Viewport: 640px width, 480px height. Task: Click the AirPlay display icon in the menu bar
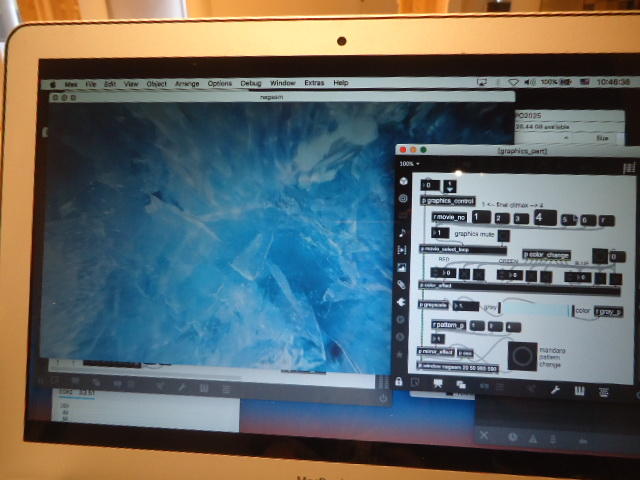tap(482, 82)
